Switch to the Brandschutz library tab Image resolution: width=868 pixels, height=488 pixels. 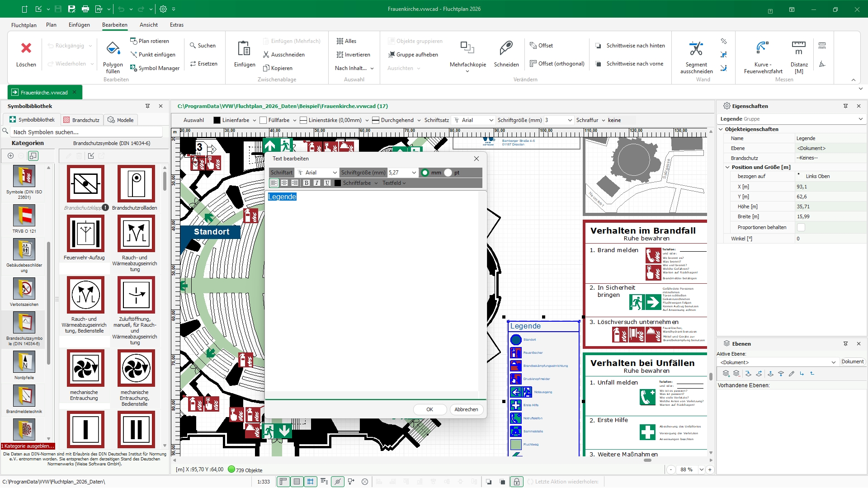[x=81, y=120]
